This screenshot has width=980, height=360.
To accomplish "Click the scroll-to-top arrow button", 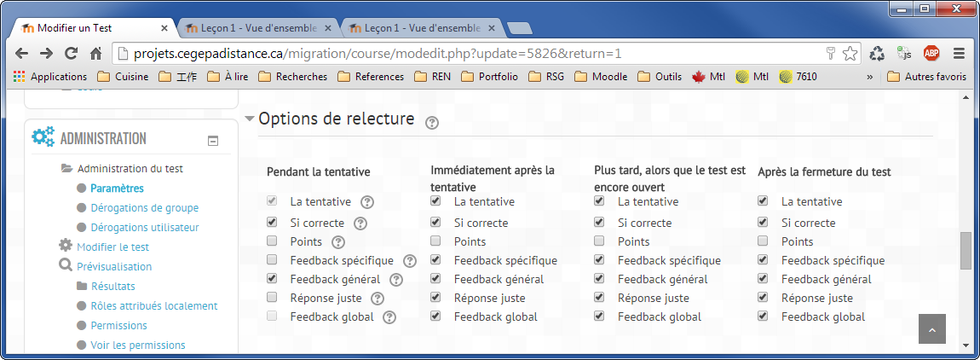I will 931,329.
